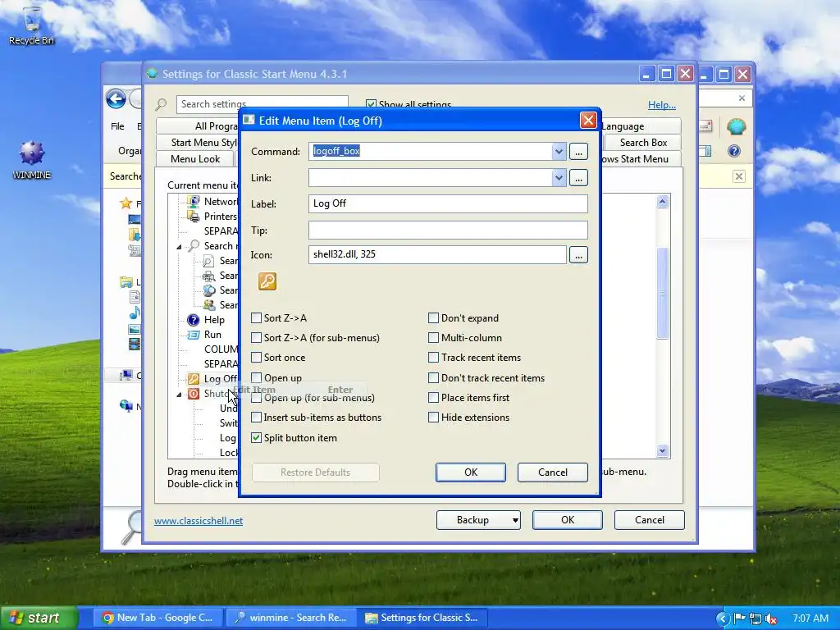840x630 pixels.
Task: Click the Back arrow in the Explorer window
Action: pyautogui.click(x=116, y=99)
